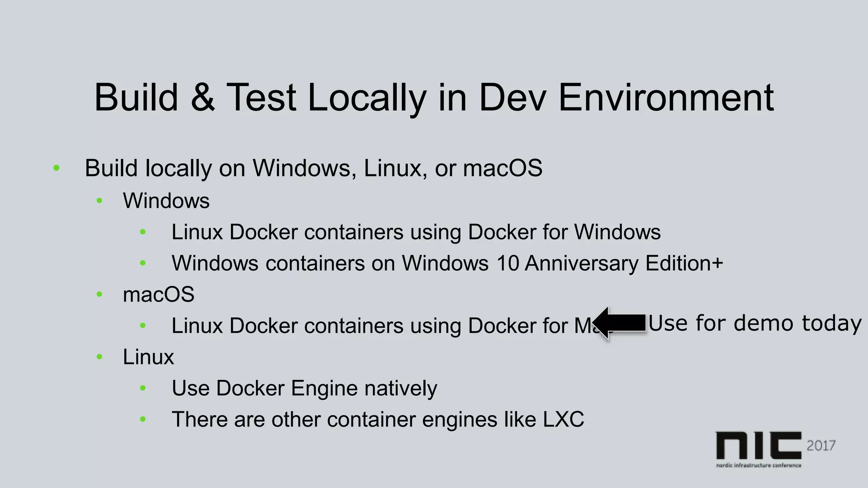Click the 2017 year label beside logo
The height and width of the screenshot is (488, 868).
pos(821,446)
